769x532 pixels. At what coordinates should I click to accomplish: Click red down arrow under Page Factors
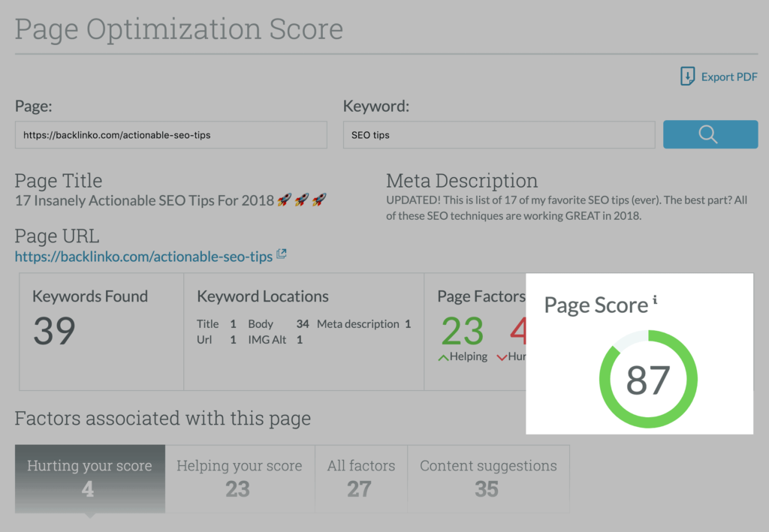pyautogui.click(x=502, y=357)
